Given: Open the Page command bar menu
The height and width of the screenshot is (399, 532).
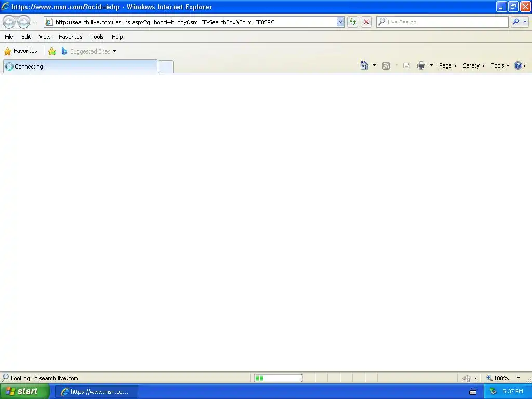Looking at the screenshot, I should [447, 65].
